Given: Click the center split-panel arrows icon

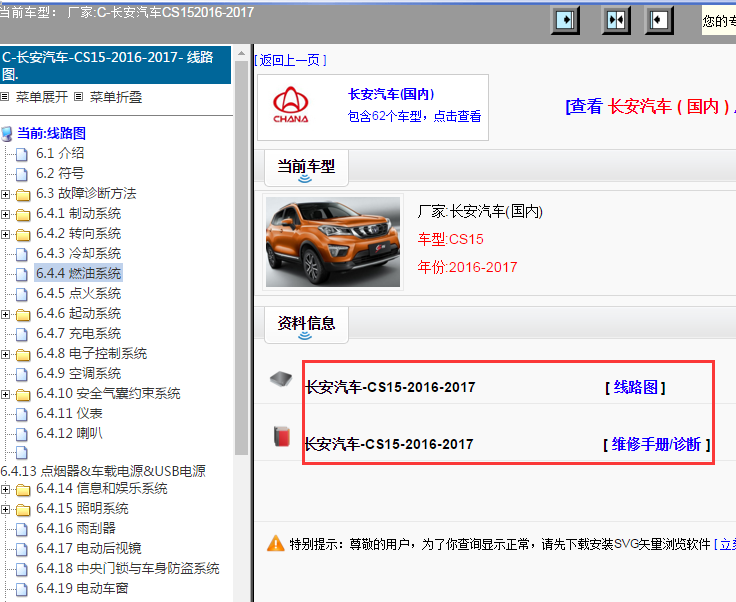Looking at the screenshot, I should [x=616, y=20].
